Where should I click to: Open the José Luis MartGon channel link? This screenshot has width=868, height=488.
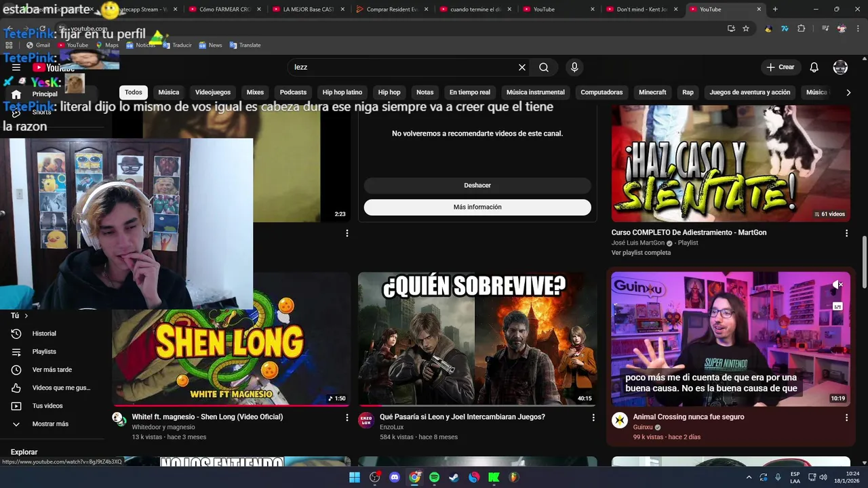point(638,243)
